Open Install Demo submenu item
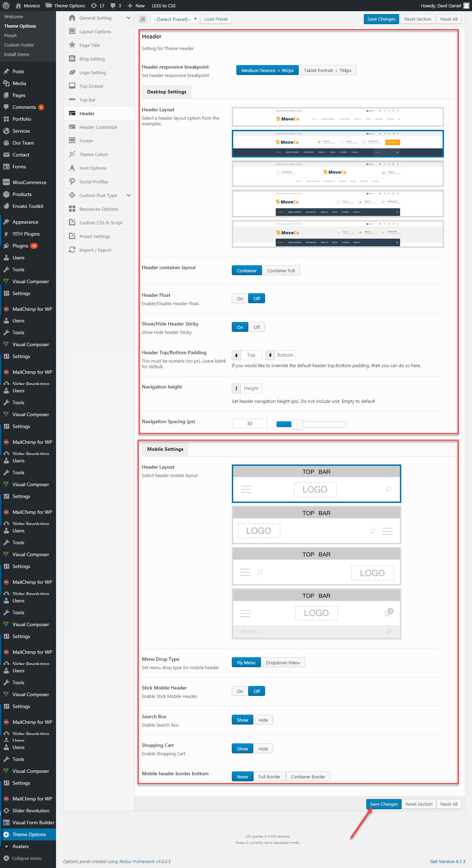This screenshot has height=868, width=472. pos(17,54)
